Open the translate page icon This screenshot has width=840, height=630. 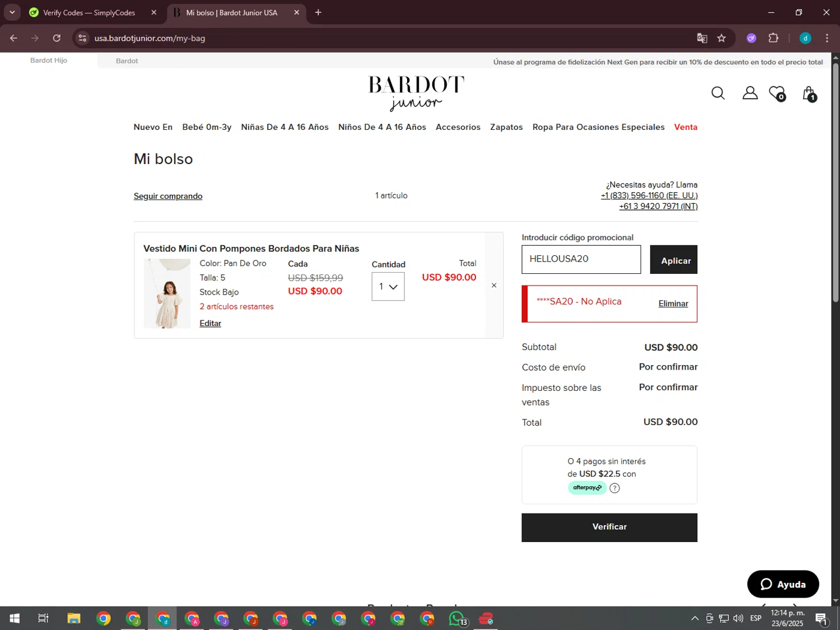click(x=702, y=38)
